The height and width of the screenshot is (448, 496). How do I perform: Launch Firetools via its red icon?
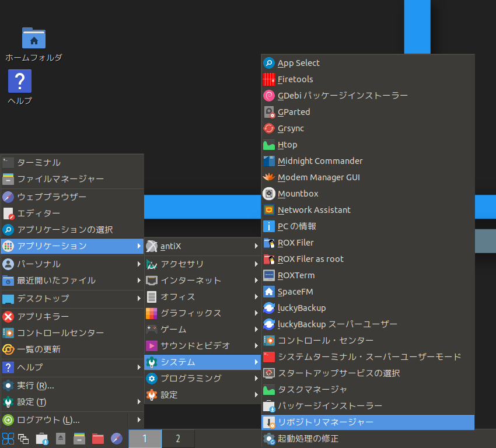click(269, 79)
